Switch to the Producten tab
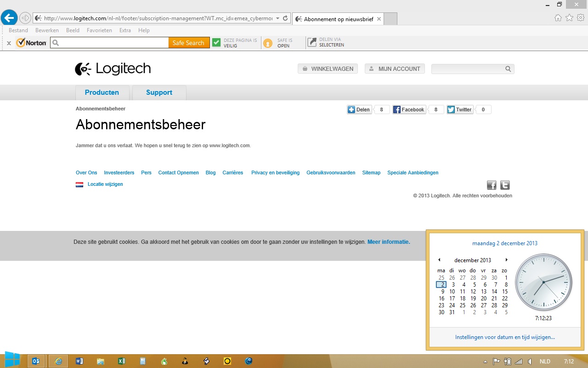Image resolution: width=588 pixels, height=368 pixels. 102,92
